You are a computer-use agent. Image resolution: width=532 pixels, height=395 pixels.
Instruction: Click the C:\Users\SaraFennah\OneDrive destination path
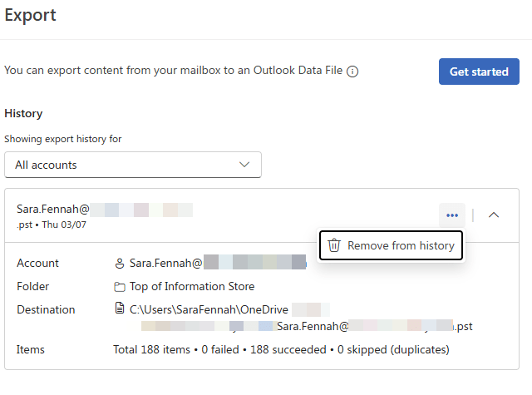(x=208, y=309)
